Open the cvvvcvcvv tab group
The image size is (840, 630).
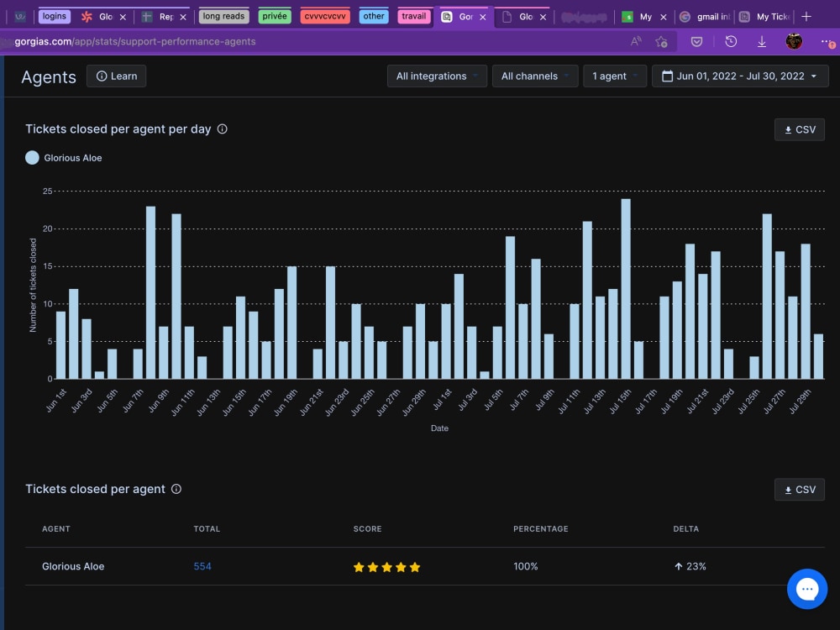(x=324, y=16)
